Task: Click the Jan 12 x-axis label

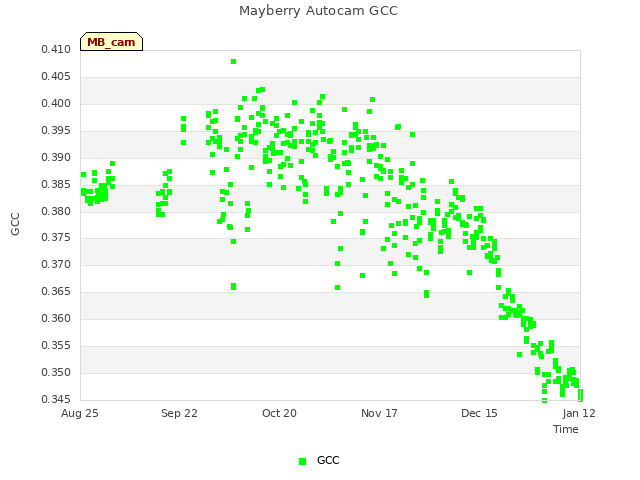Action: [x=579, y=413]
